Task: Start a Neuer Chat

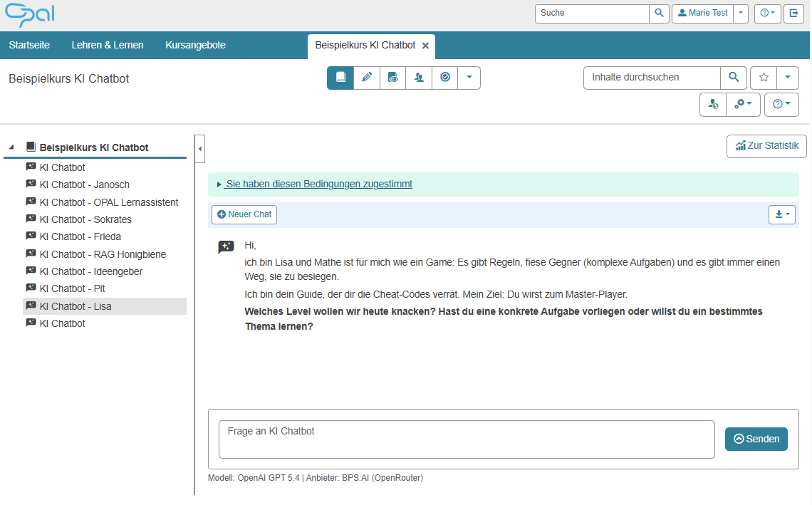Action: point(244,214)
